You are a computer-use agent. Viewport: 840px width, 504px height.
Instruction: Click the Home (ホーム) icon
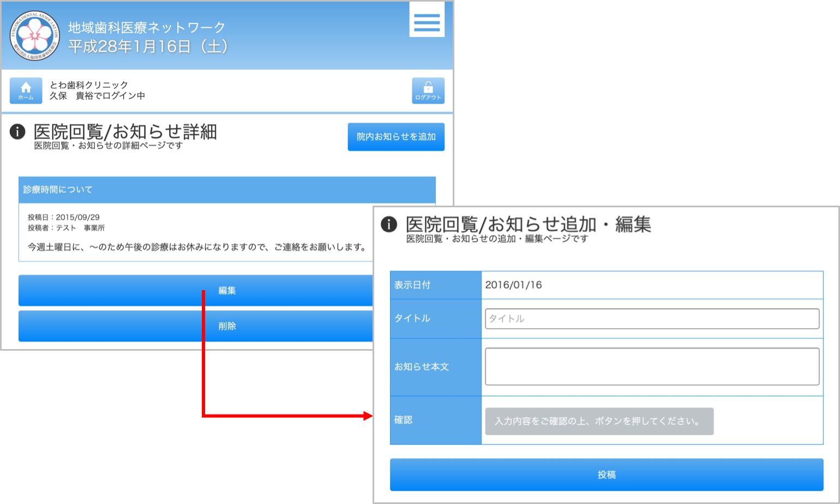[x=26, y=91]
